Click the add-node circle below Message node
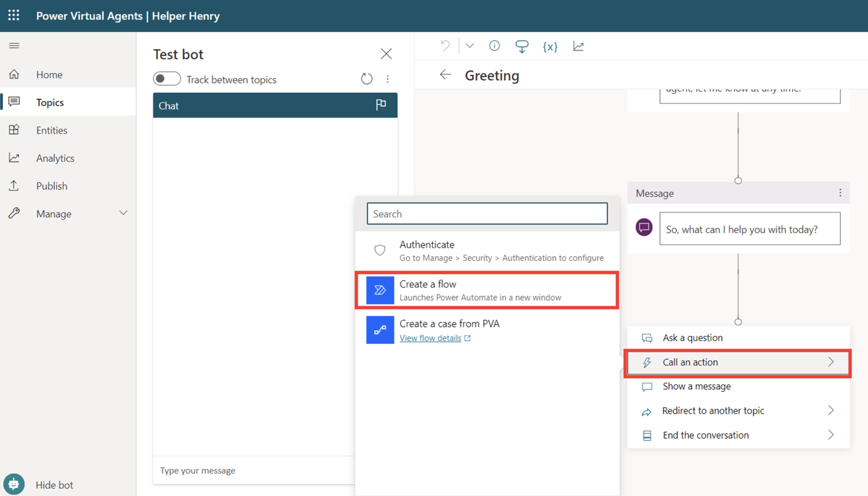Viewport: 868px width, 496px height. [x=738, y=321]
